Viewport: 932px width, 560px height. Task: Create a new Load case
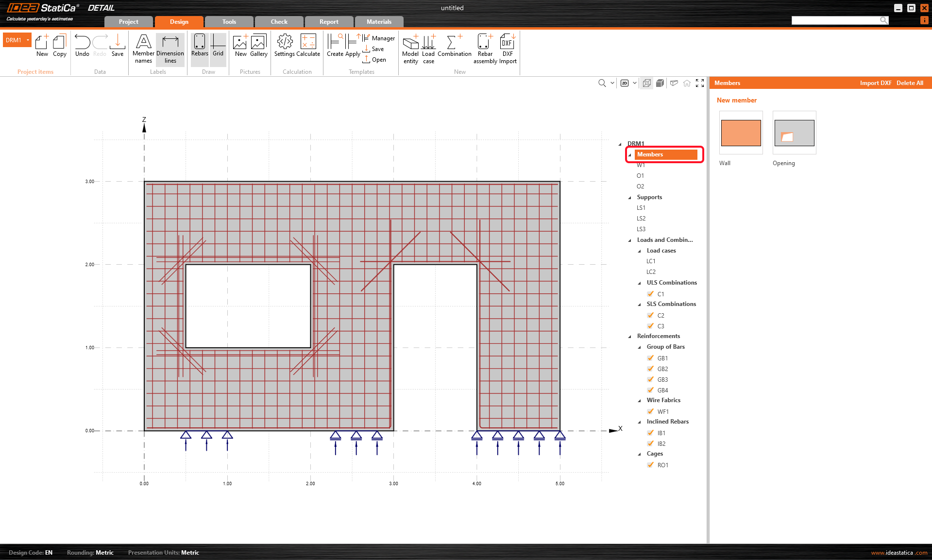428,48
